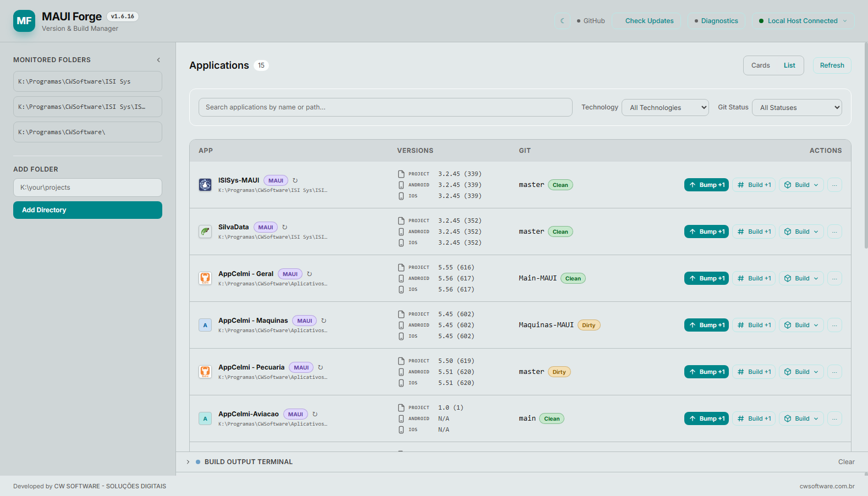
Task: Click Build +1 for AppCelmi-Aviacao
Action: tap(754, 418)
